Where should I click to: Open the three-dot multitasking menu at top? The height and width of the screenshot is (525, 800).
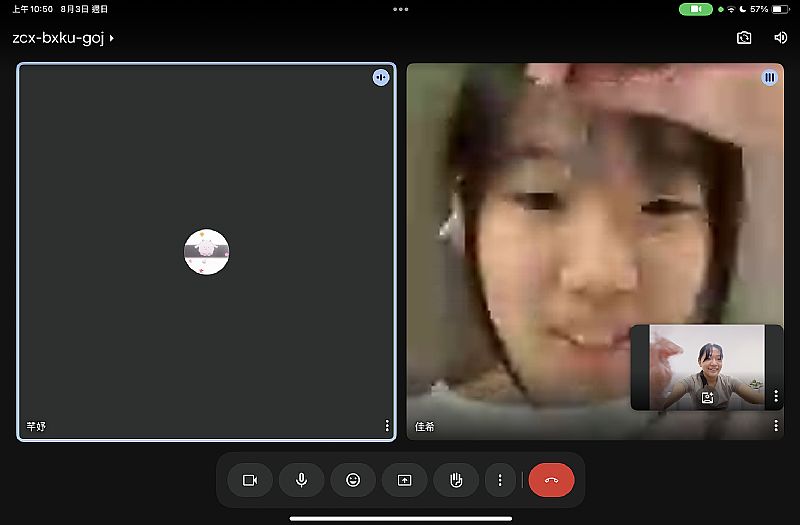coord(400,9)
